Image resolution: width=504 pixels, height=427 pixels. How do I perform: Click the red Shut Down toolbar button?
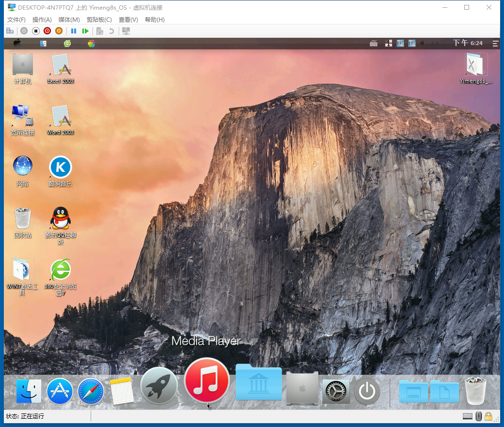click(x=47, y=31)
